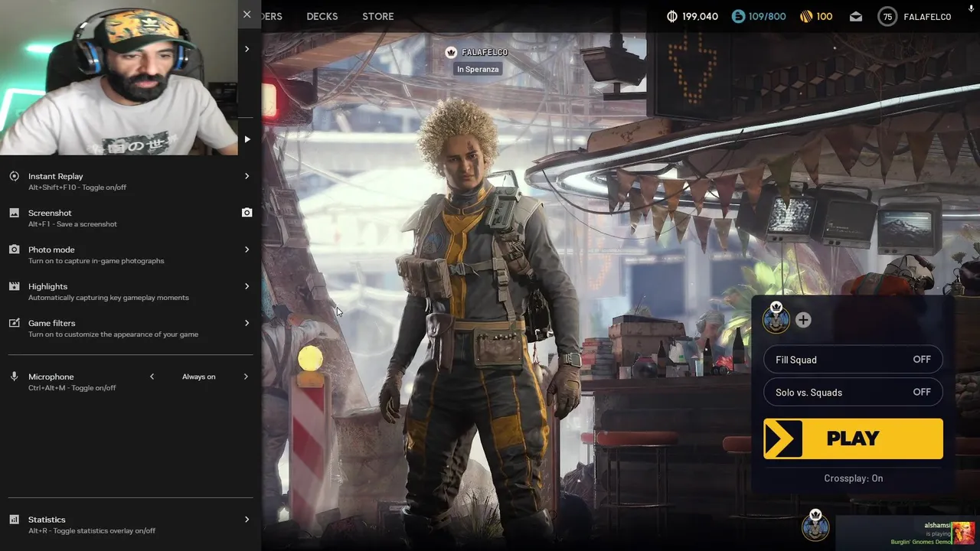Click the Crossplay: On setting
The height and width of the screenshot is (551, 980).
(853, 478)
